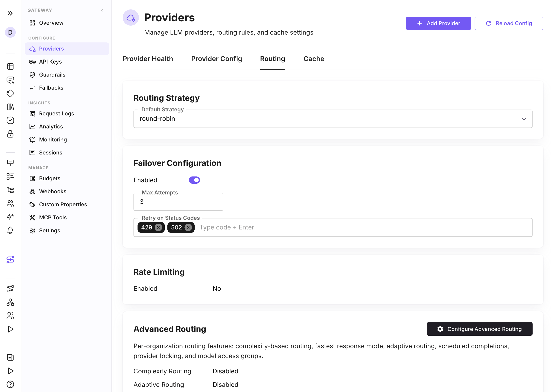Click the help question-mark icon at bottom left

10,384
